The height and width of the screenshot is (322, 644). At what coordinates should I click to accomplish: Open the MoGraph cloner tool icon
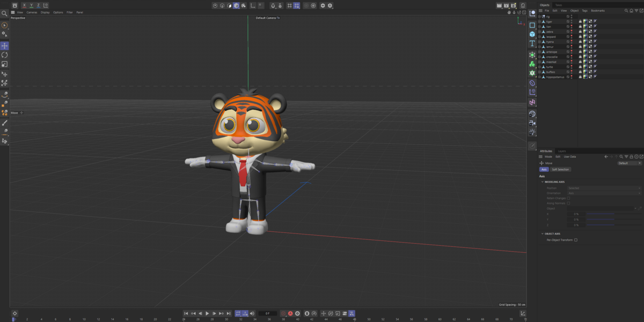click(x=532, y=64)
